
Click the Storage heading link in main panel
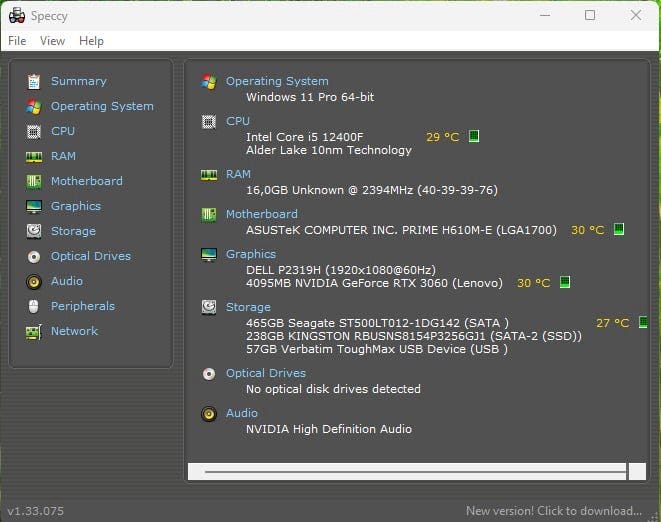pyautogui.click(x=248, y=307)
